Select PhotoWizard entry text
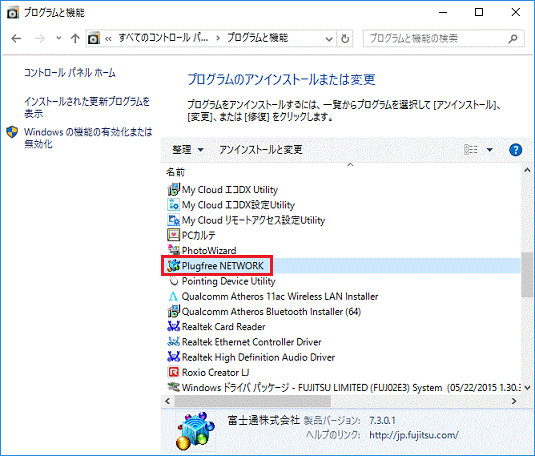Image resolution: width=535 pixels, height=456 pixels. (209, 251)
